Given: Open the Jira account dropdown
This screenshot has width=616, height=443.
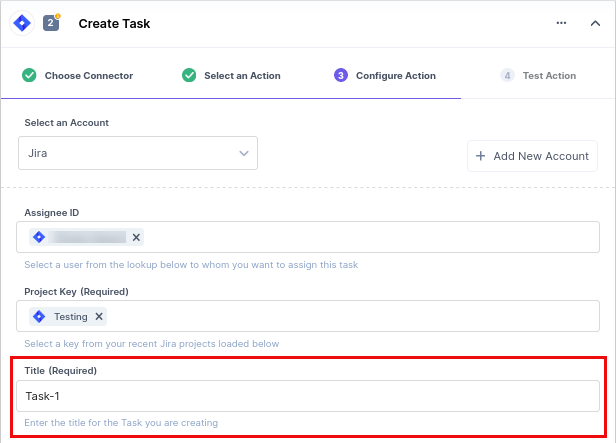Looking at the screenshot, I should (138, 153).
